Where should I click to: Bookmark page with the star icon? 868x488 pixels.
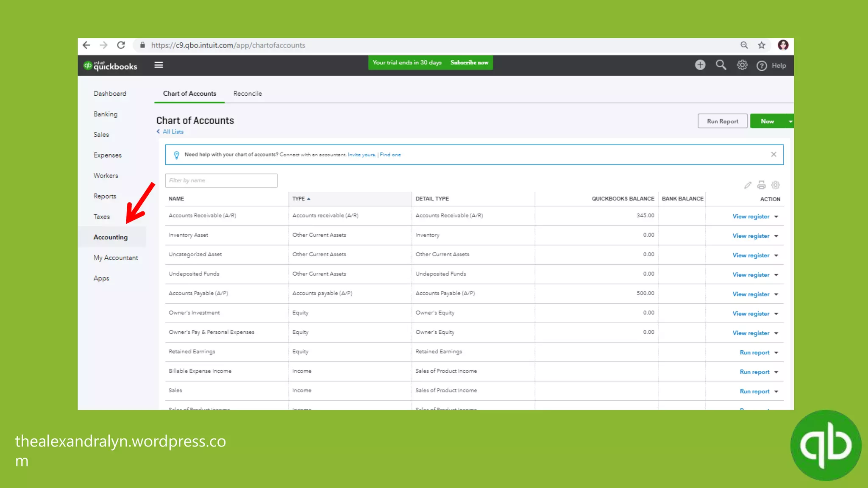(x=762, y=45)
